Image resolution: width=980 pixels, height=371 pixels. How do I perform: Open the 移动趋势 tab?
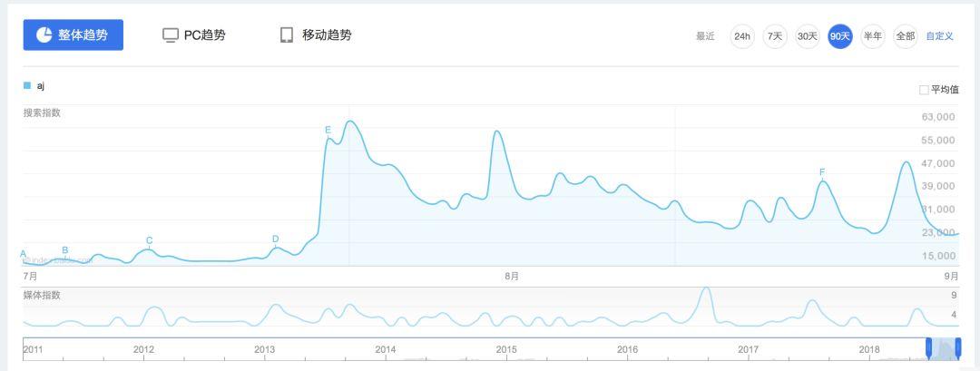pos(326,35)
